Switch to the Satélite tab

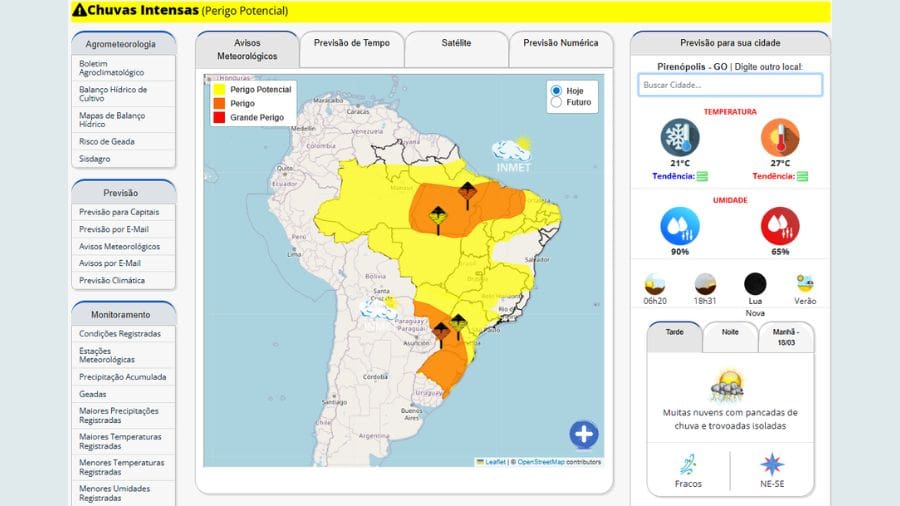(456, 49)
